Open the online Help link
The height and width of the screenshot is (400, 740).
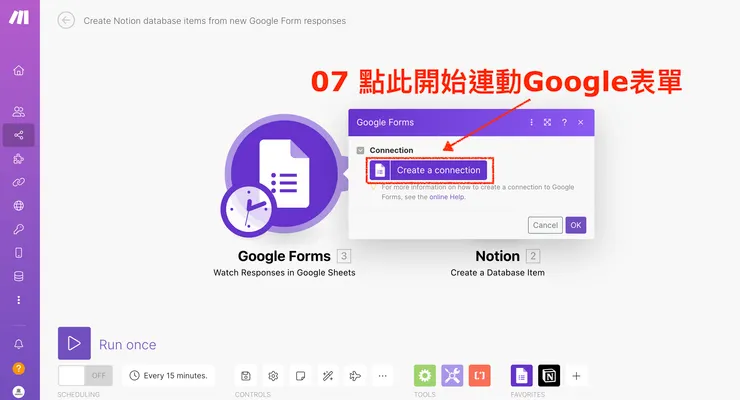click(446, 197)
